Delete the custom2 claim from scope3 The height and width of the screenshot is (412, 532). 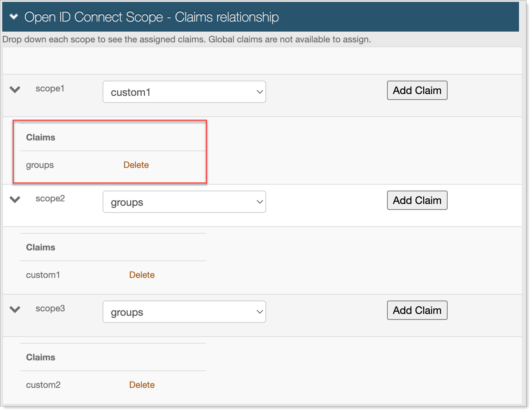(x=142, y=385)
